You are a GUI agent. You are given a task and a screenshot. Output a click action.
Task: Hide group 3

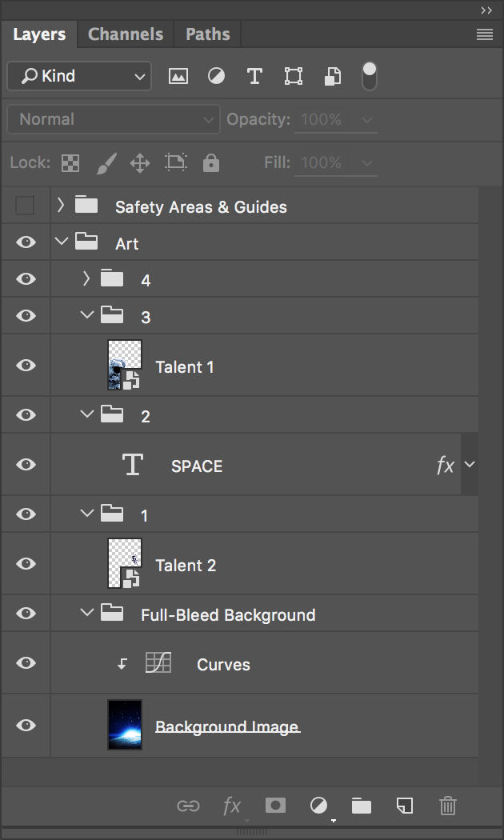(x=26, y=315)
